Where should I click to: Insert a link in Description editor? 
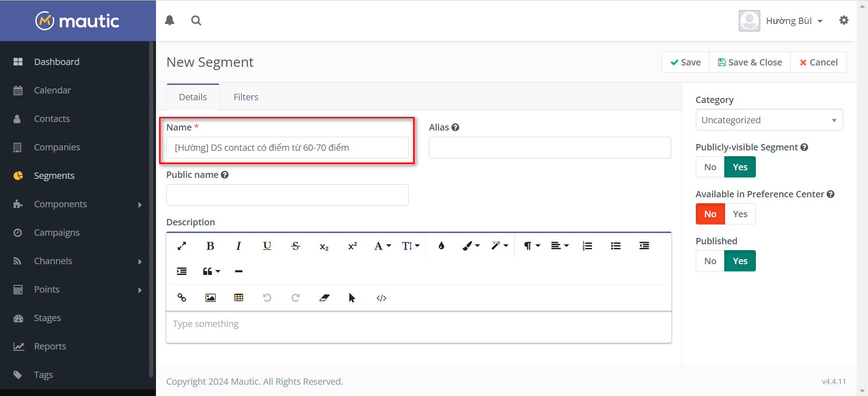tap(182, 298)
